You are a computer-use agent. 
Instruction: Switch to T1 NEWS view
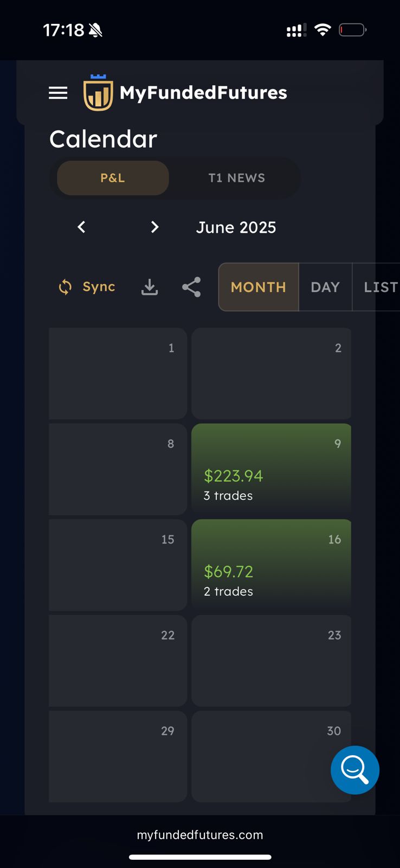pos(237,178)
